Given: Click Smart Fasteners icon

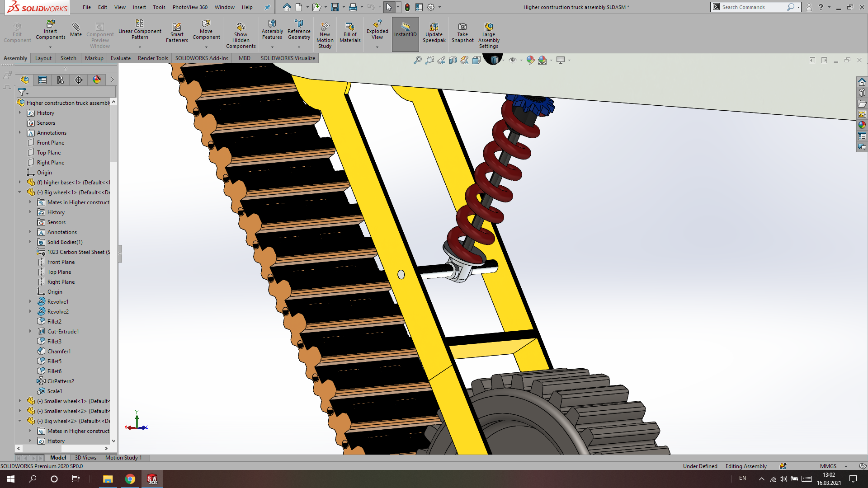Looking at the screenshot, I should [177, 33].
